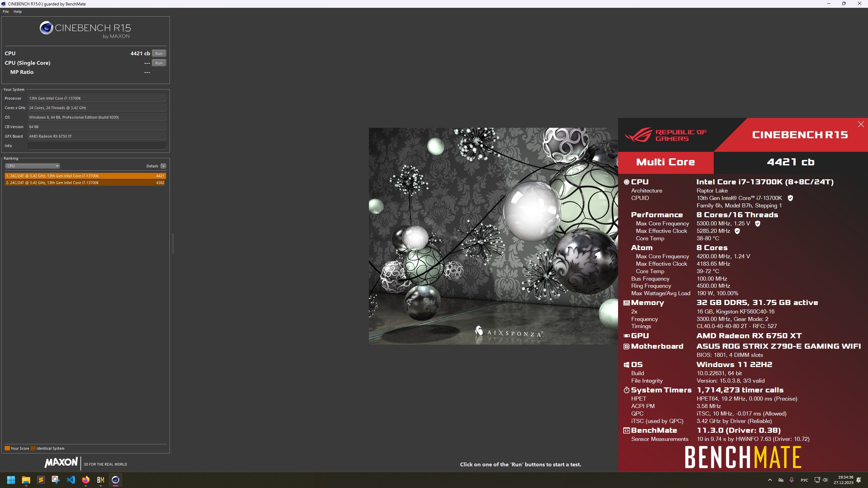Image resolution: width=868 pixels, height=488 pixels.
Task: Click '32 GB DDR5, 31.75 GB active' heading
Action: [757, 303]
